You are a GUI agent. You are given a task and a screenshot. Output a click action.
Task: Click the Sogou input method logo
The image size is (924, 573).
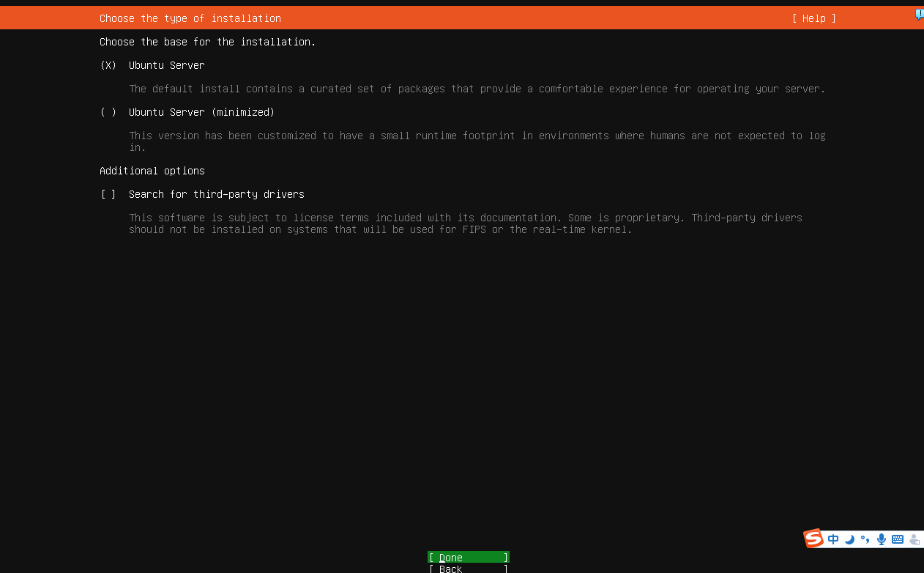pos(813,539)
